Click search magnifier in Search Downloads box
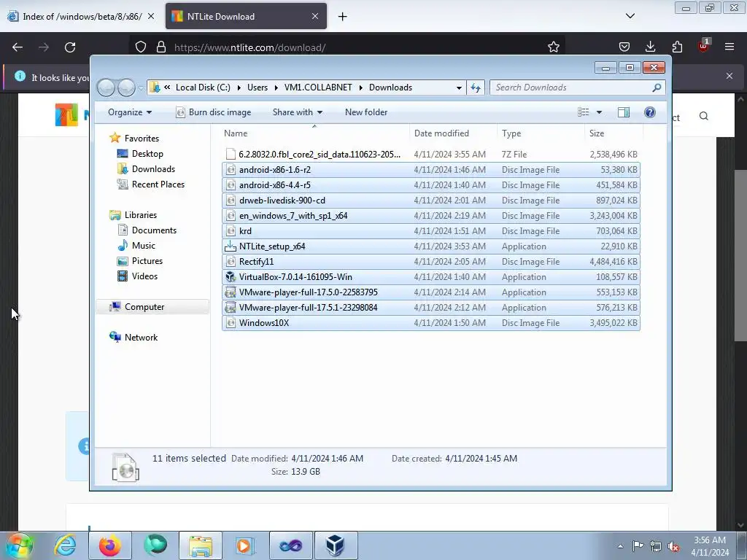This screenshot has height=560, width=747. click(657, 87)
